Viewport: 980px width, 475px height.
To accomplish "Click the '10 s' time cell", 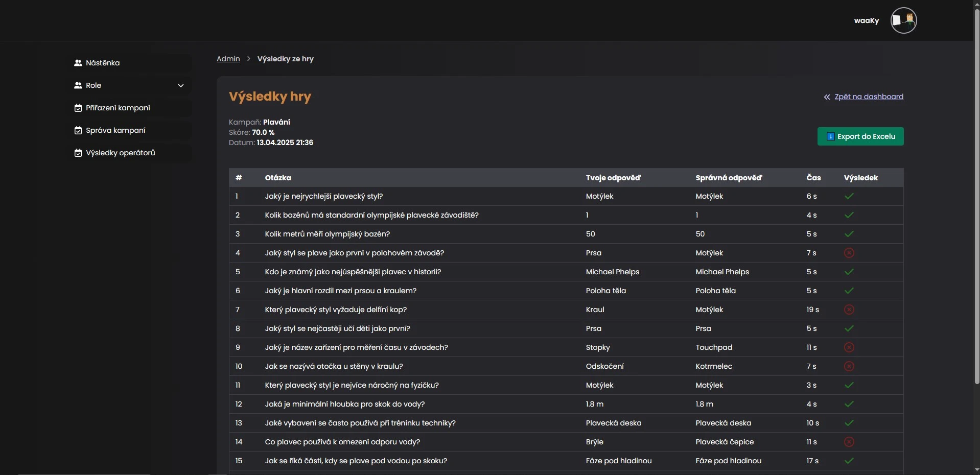I will (x=812, y=423).
